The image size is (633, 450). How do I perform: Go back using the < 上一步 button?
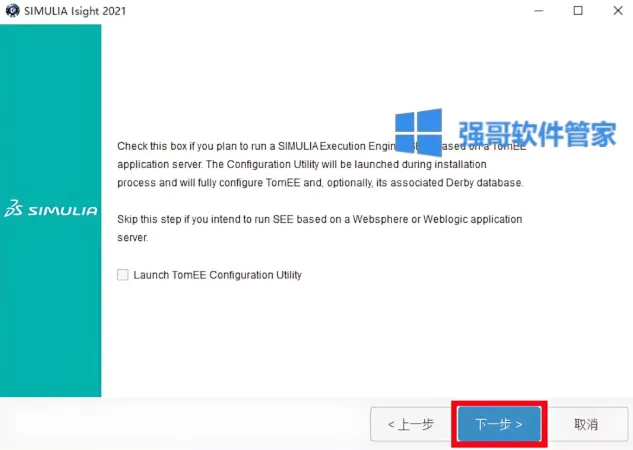(411, 424)
